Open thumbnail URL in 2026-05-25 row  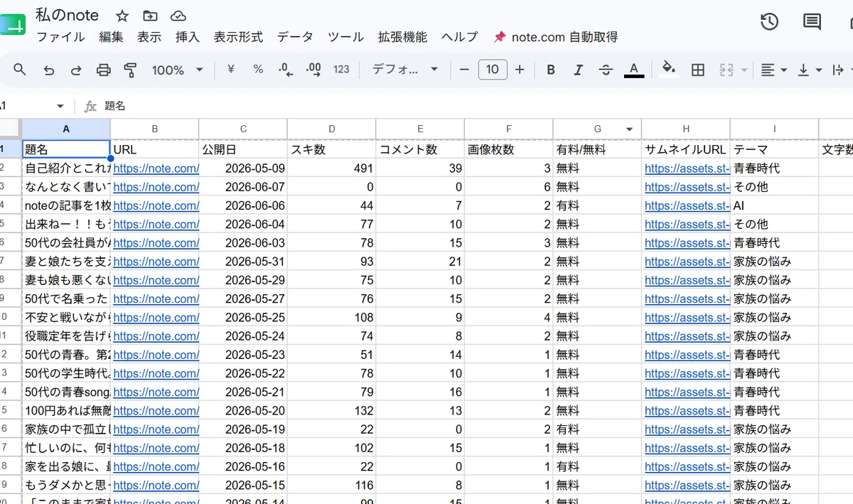(x=687, y=317)
